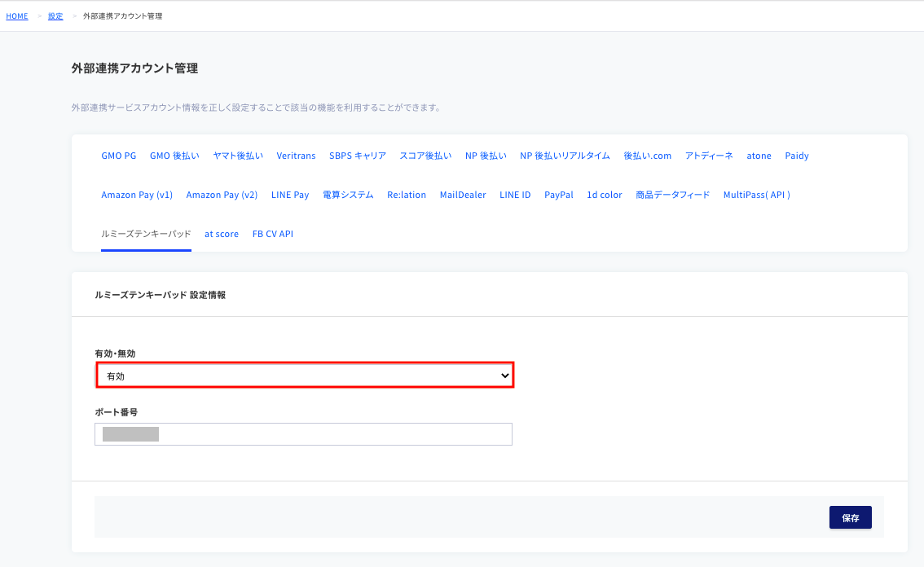This screenshot has width=924, height=567.
Task: Switch to the Veritrans tab
Action: [296, 156]
